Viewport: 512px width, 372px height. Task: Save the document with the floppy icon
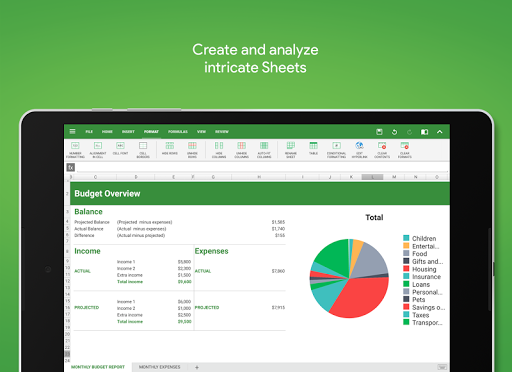pyautogui.click(x=379, y=132)
